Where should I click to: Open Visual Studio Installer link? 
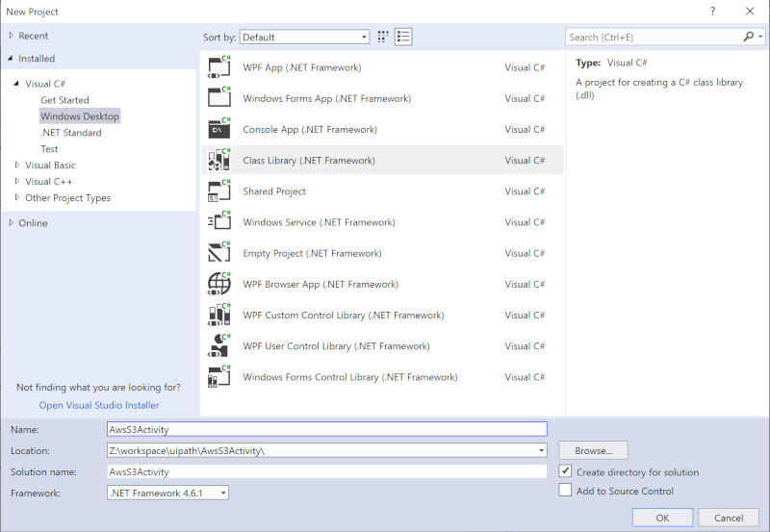coord(99,405)
